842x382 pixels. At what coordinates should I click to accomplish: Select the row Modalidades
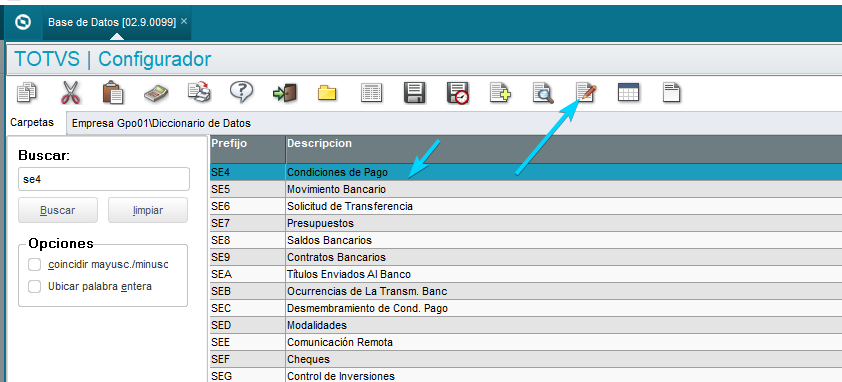(x=526, y=325)
